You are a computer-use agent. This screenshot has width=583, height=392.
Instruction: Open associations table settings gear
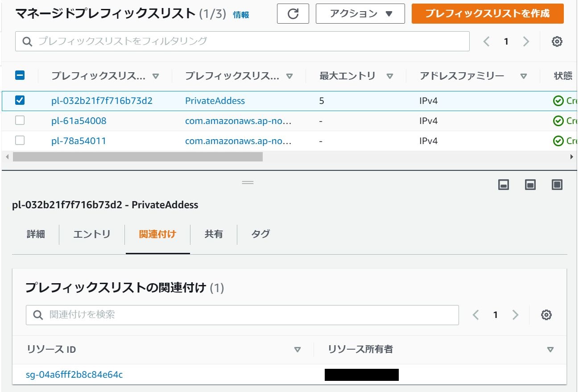[546, 315]
